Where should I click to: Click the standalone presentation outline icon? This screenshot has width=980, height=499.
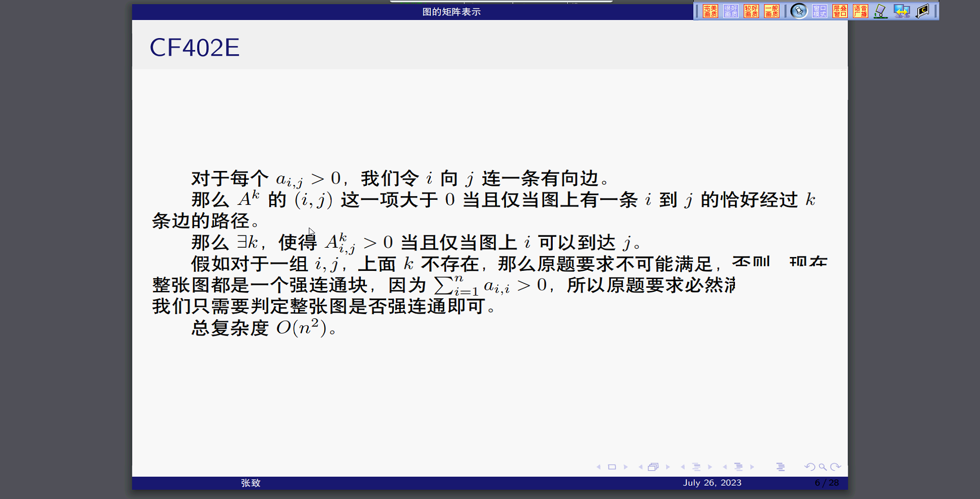pos(780,467)
